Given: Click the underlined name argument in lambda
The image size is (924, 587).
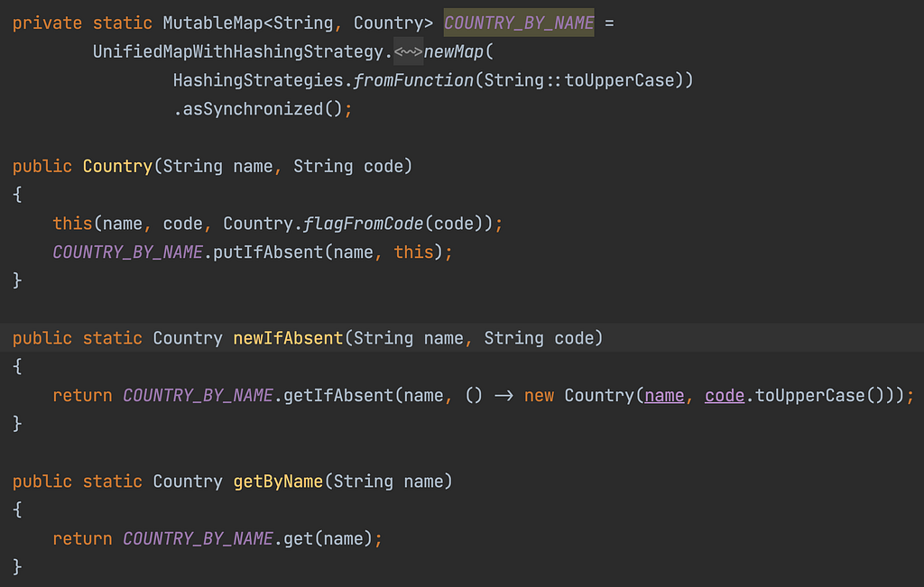Looking at the screenshot, I should (664, 396).
